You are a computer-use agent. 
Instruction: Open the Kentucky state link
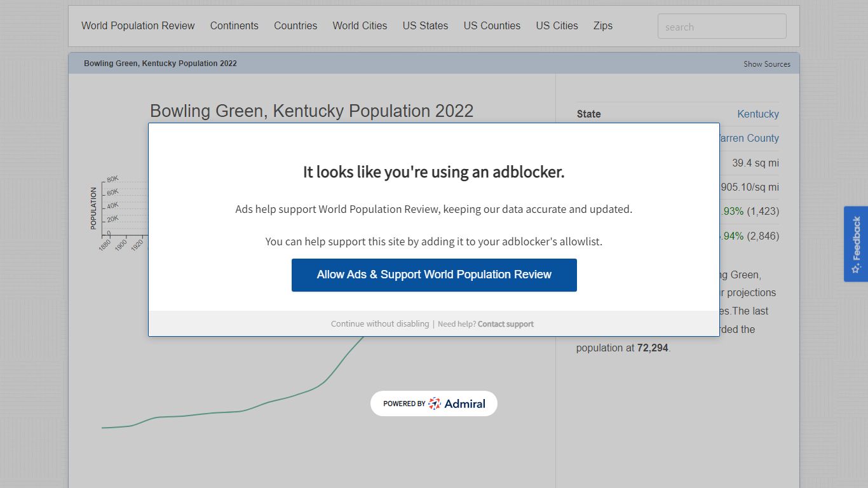(758, 114)
